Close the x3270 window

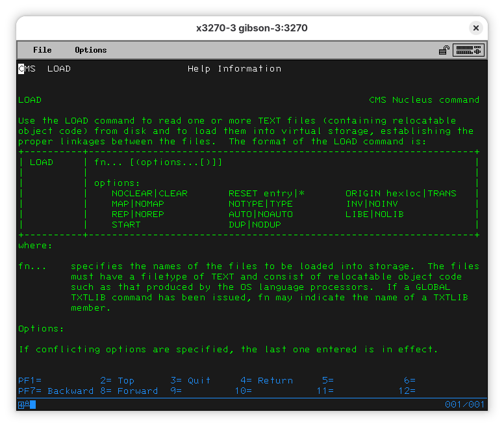[x=476, y=28]
